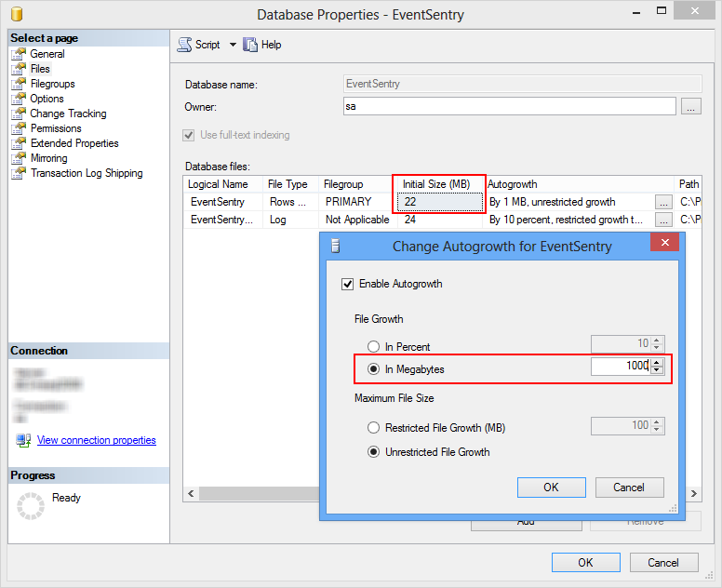
Task: Click the Change Autogrowth dialog title icon
Action: pyautogui.click(x=336, y=247)
